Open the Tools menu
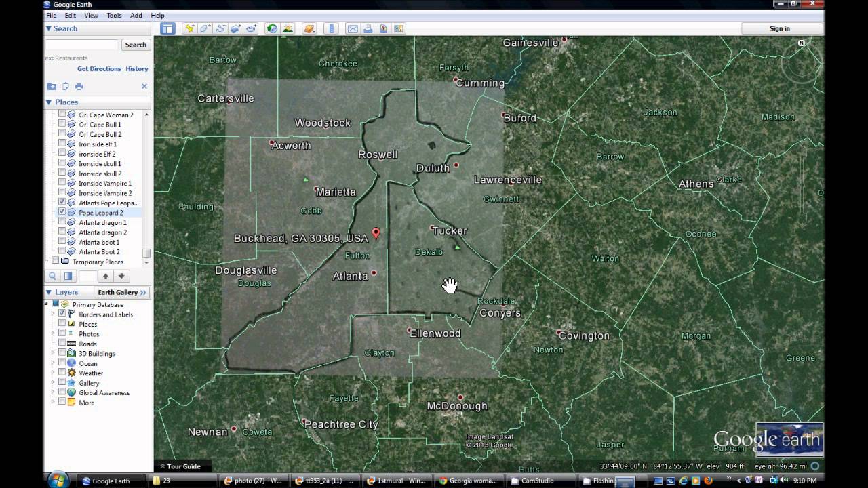Viewport: 868px width, 488px height. [114, 15]
